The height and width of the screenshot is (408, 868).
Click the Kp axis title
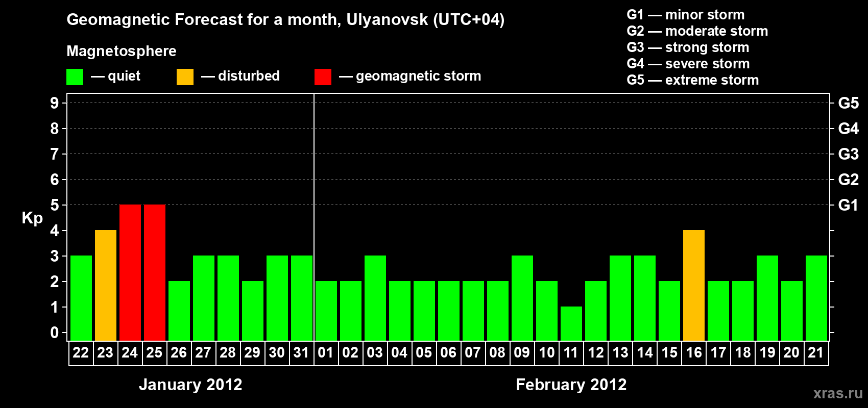[32, 218]
